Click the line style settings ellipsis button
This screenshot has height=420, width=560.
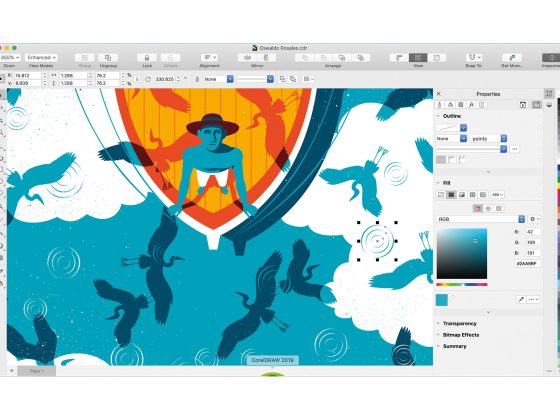(x=515, y=149)
